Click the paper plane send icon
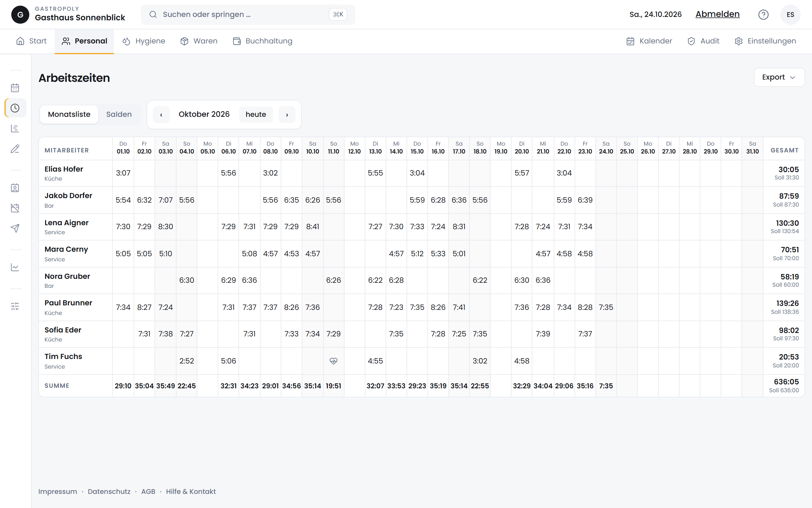The image size is (812, 508). click(x=15, y=228)
